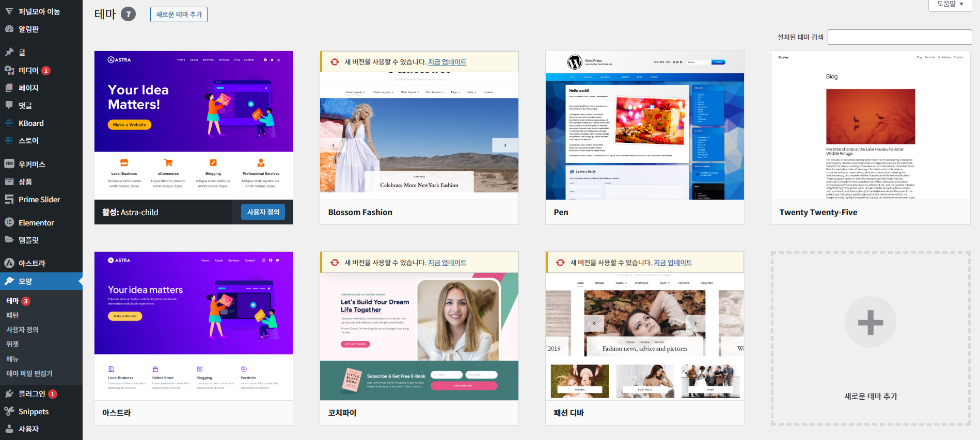Click the 플러그인 plugin icon
The width and height of the screenshot is (980, 440).
point(9,394)
